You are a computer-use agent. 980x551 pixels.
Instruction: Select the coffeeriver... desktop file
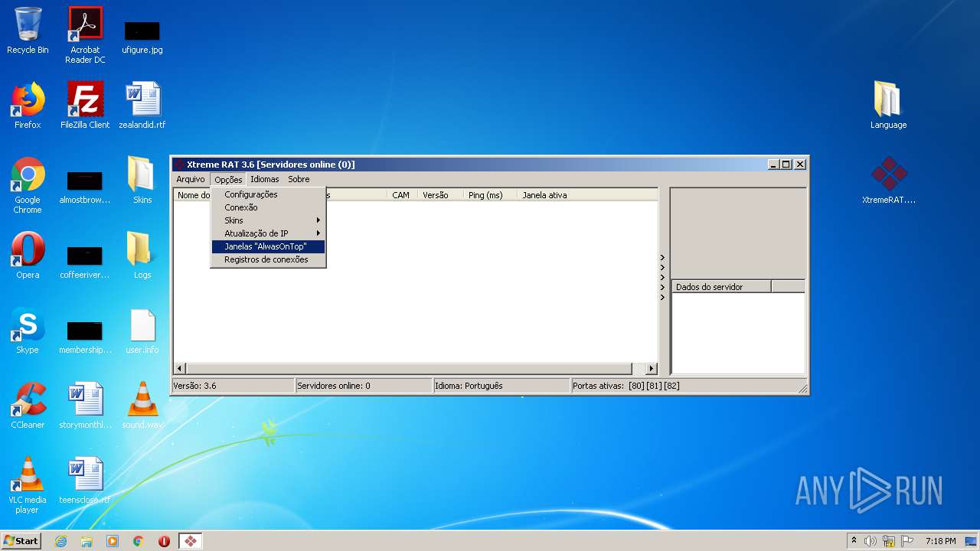coord(85,262)
